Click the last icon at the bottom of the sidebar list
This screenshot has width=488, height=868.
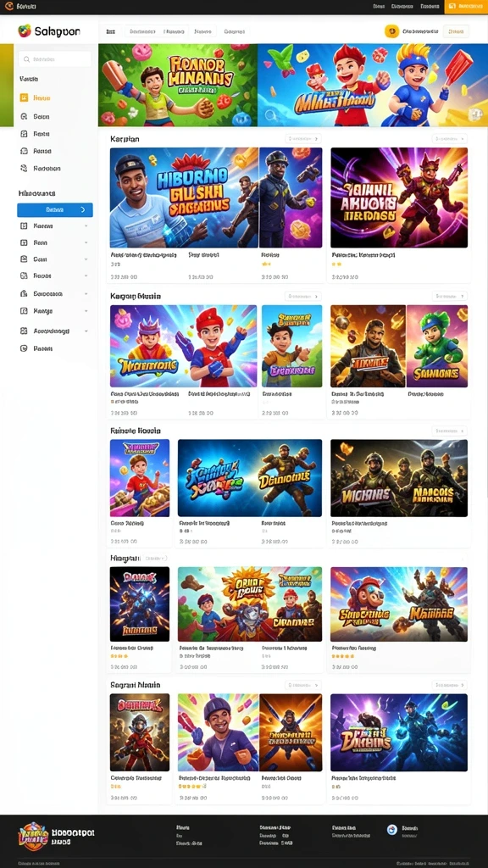tap(24, 348)
